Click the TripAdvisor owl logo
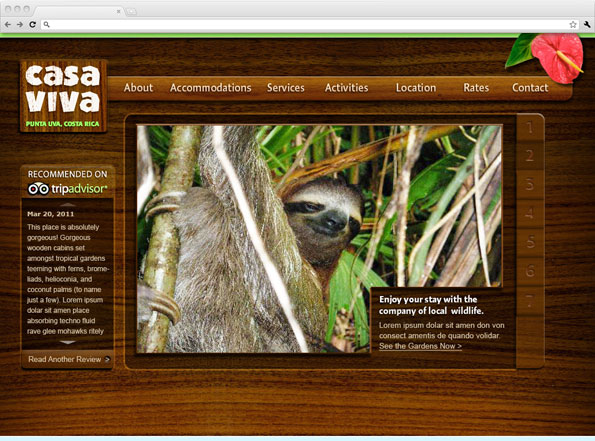595x441 pixels. [38, 189]
